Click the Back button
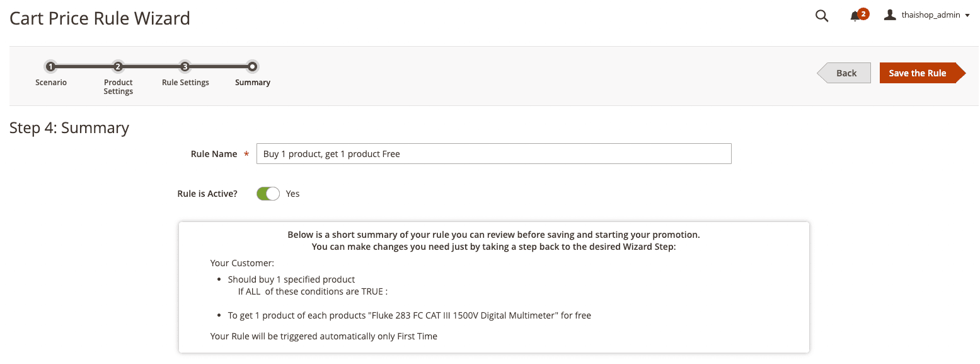Image resolution: width=980 pixels, height=364 pixels. (845, 73)
